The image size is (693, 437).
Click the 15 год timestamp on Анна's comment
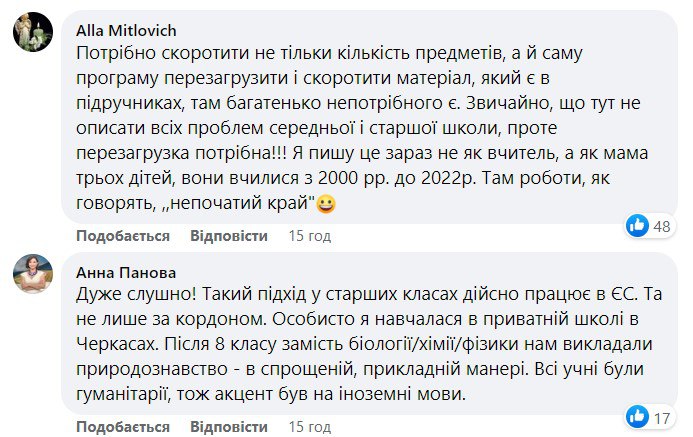click(x=308, y=426)
